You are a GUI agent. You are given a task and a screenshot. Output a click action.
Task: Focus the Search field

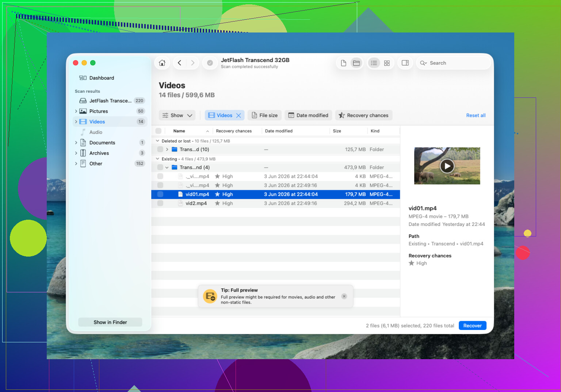(453, 63)
